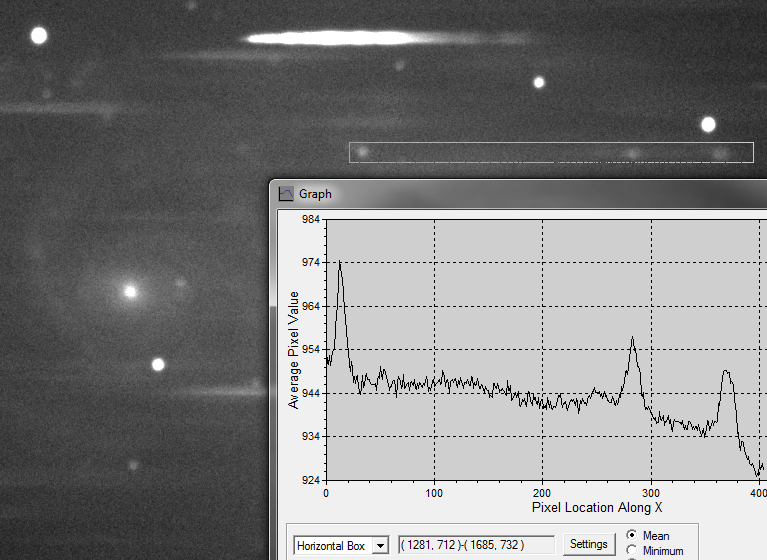The width and height of the screenshot is (767, 560).
Task: Click the graph peak near pixel location 280
Action: point(633,340)
